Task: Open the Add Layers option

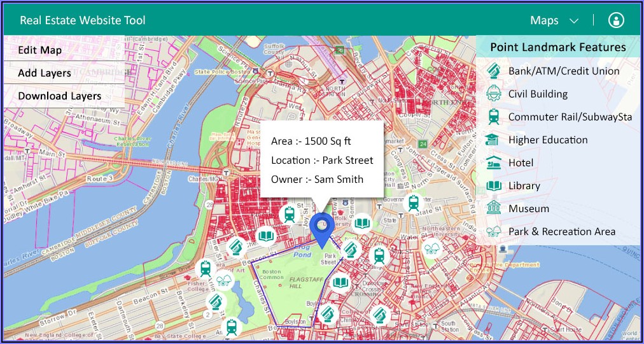Action: pos(45,73)
